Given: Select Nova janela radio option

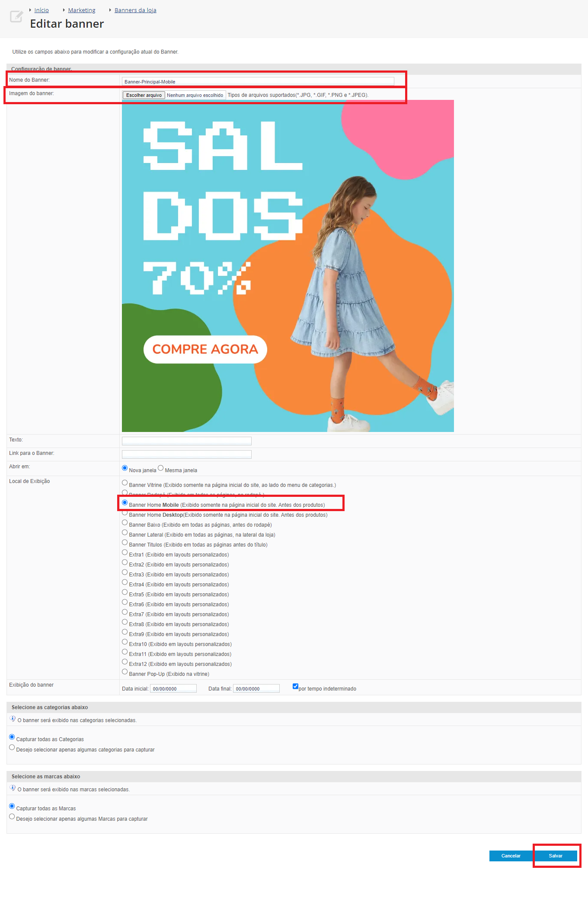Looking at the screenshot, I should (125, 468).
